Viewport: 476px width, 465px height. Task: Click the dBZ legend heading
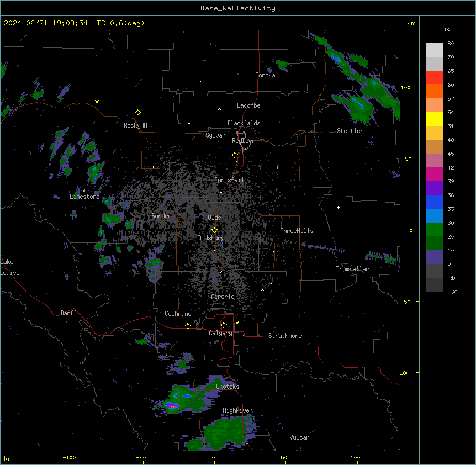[x=447, y=30]
